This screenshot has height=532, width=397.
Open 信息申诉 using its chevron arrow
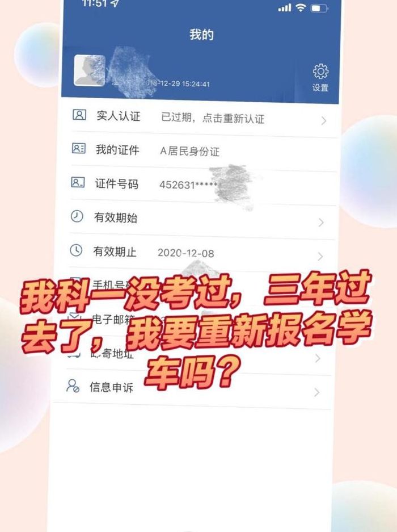[x=316, y=392]
